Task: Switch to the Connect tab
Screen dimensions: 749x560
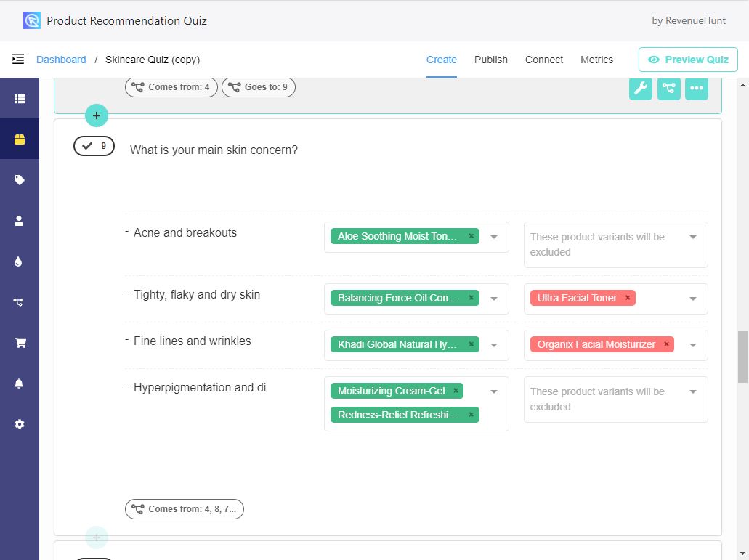Action: (x=544, y=60)
